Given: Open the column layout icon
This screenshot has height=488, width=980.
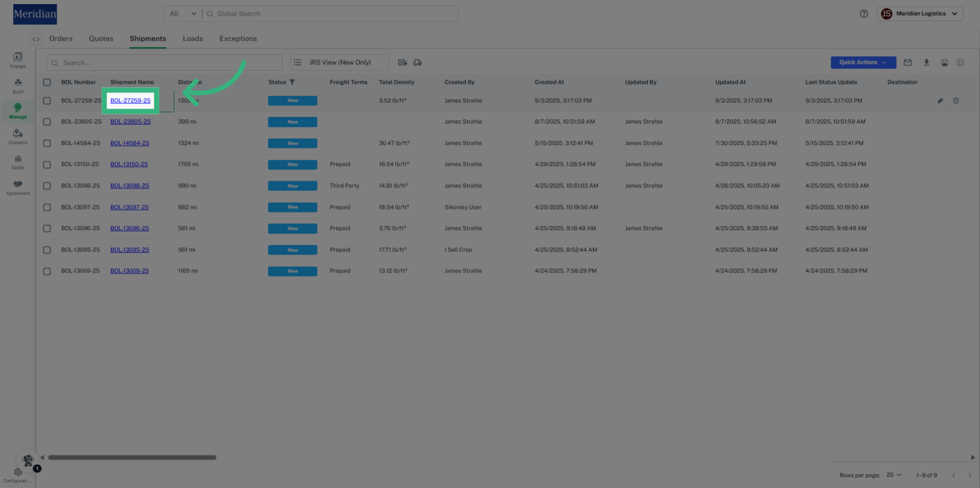Looking at the screenshot, I should pos(960,62).
